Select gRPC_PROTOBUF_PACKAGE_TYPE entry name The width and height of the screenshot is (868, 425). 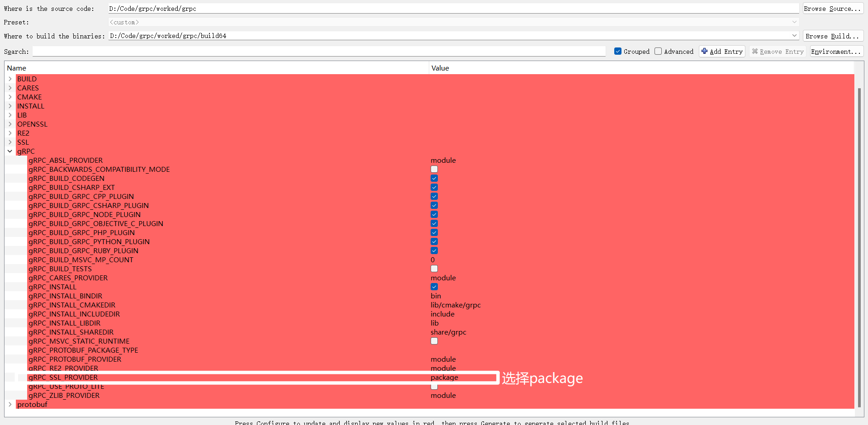coord(83,350)
